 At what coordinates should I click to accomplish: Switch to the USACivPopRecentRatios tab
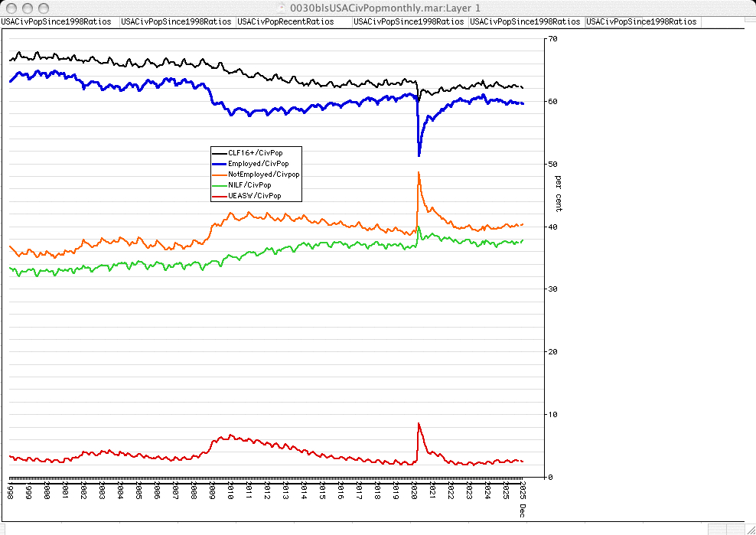pyautogui.click(x=285, y=22)
